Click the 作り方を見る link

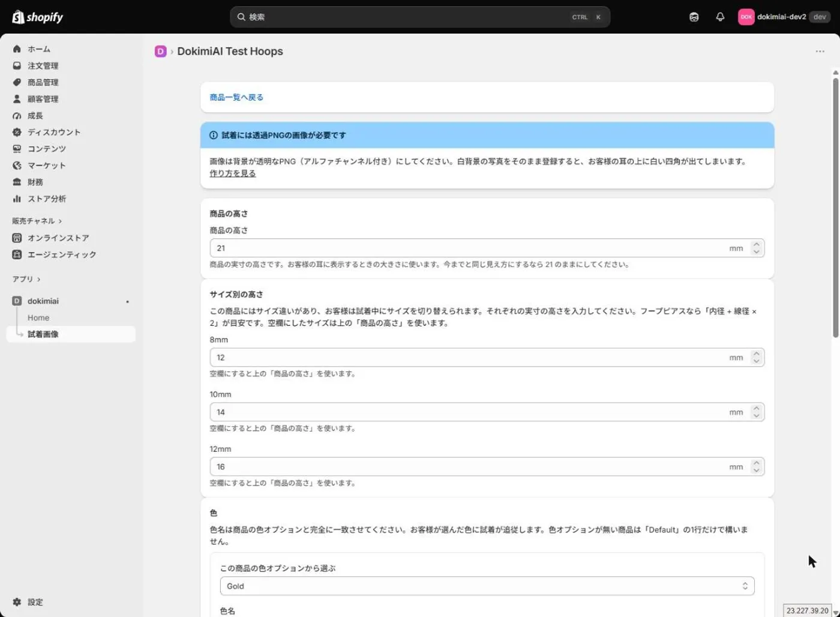point(233,173)
